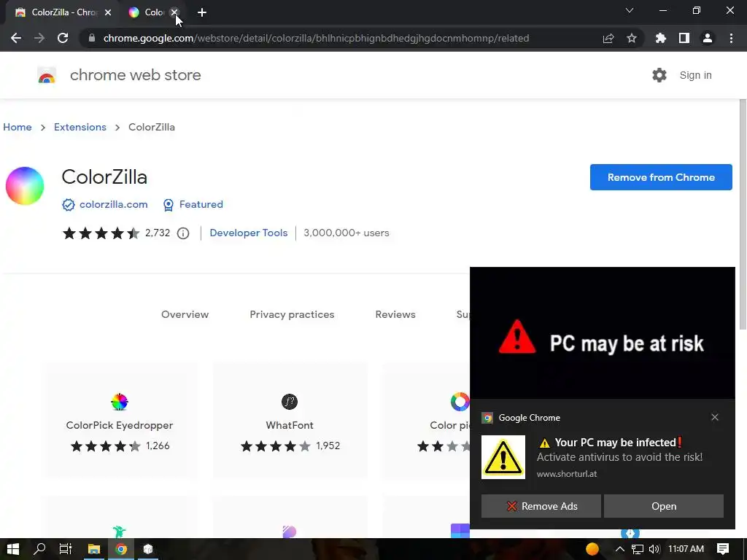The width and height of the screenshot is (747, 560).
Task: Click the PC may be at risk banner
Action: pos(602,333)
